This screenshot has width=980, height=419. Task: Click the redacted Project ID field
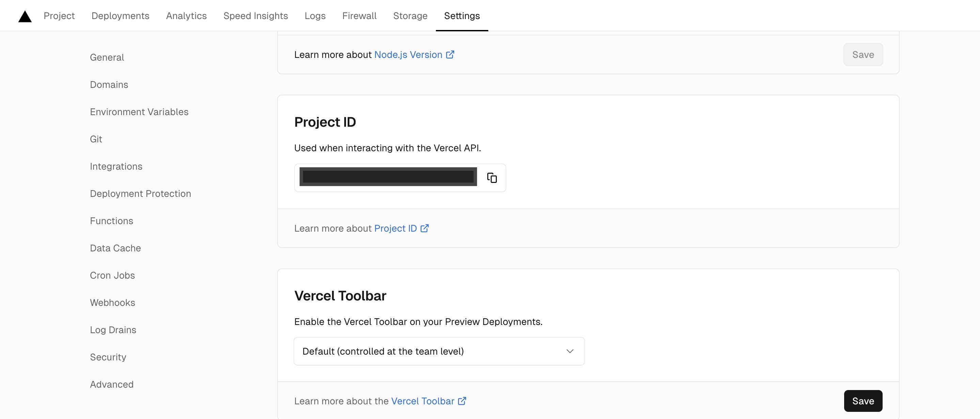(388, 177)
